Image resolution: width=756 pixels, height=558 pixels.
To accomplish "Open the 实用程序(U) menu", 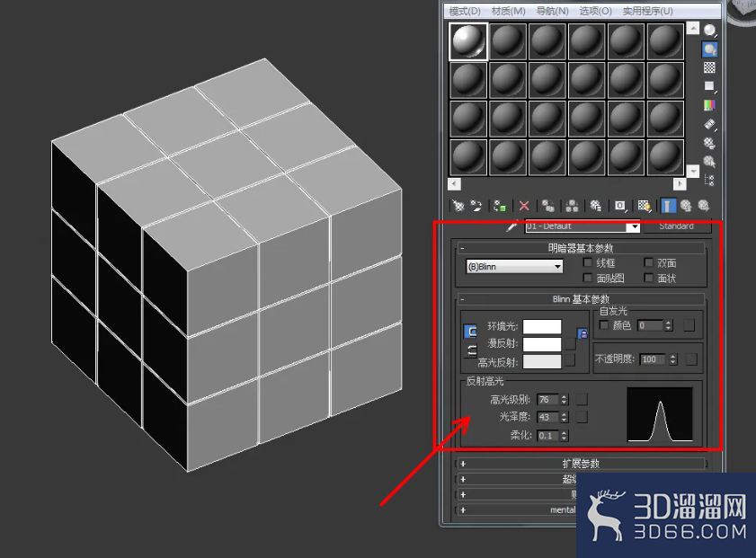I will click(647, 11).
